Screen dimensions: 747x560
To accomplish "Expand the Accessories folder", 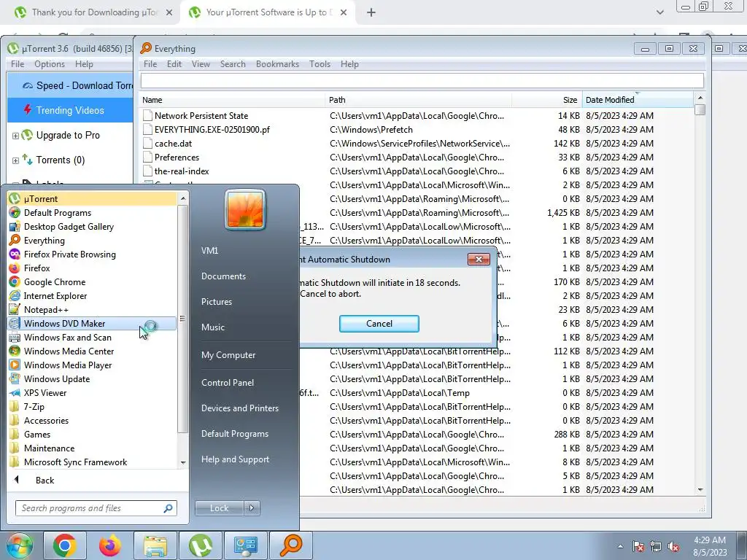I will pos(92,420).
